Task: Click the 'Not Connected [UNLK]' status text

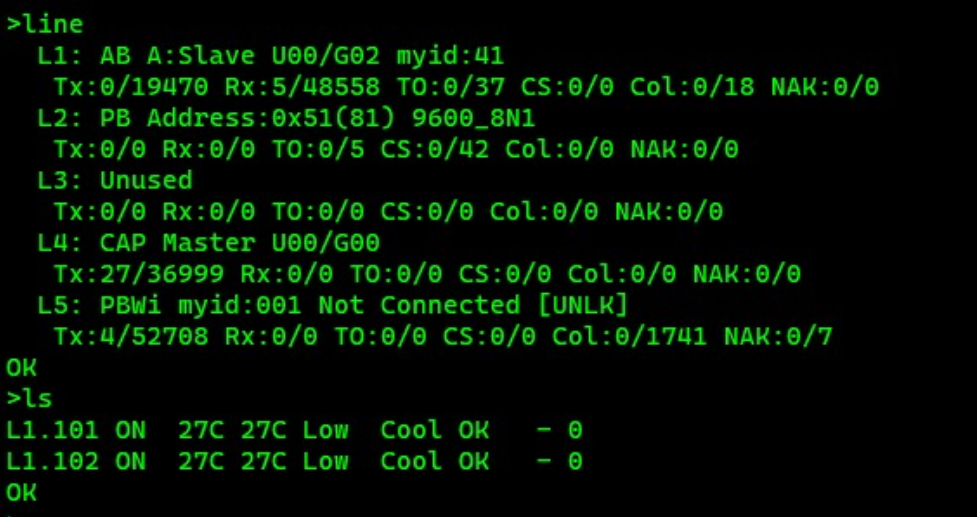Action: coord(473,305)
